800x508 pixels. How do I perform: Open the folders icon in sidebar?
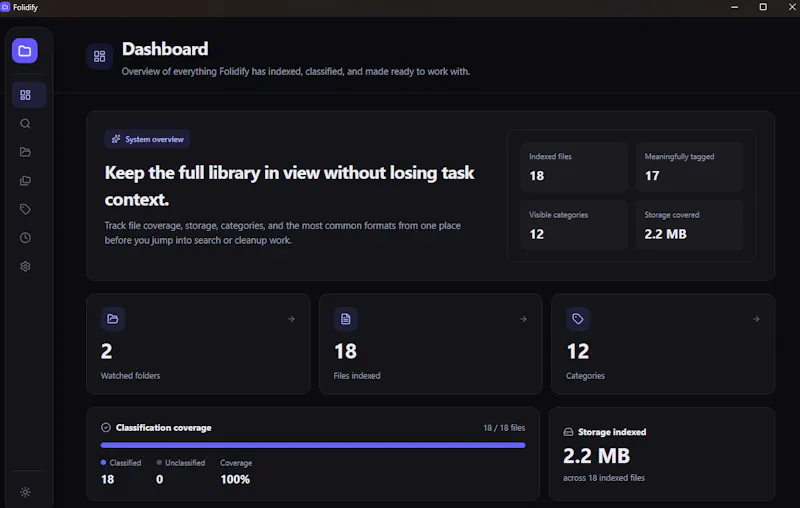(26, 152)
